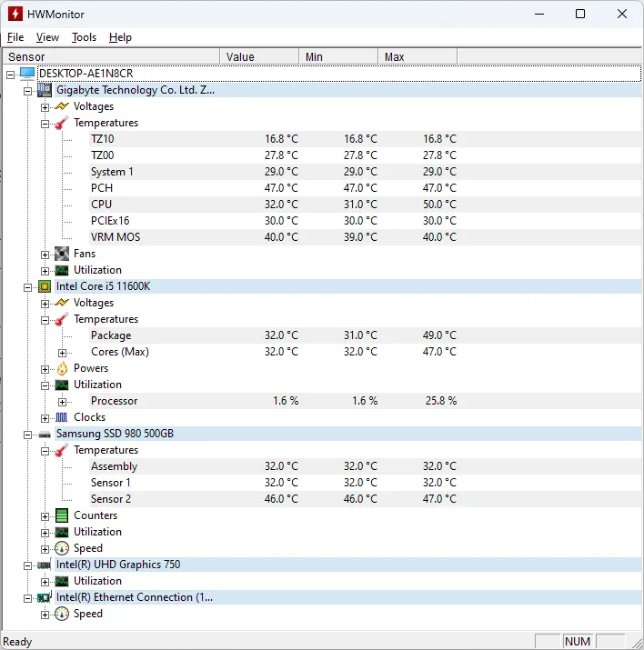Viewport: 644px width, 650px height.
Task: Select the Package temperature row
Action: tap(366, 335)
